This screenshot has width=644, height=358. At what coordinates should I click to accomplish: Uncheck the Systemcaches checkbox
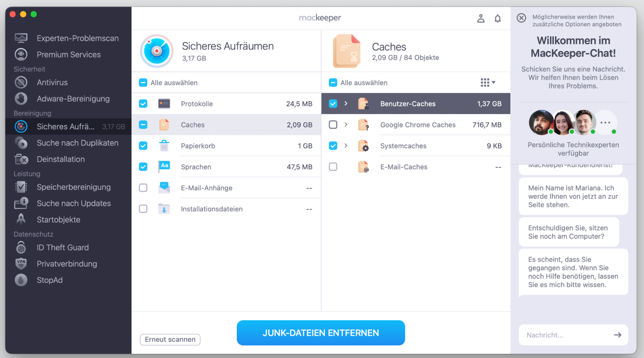(333, 146)
